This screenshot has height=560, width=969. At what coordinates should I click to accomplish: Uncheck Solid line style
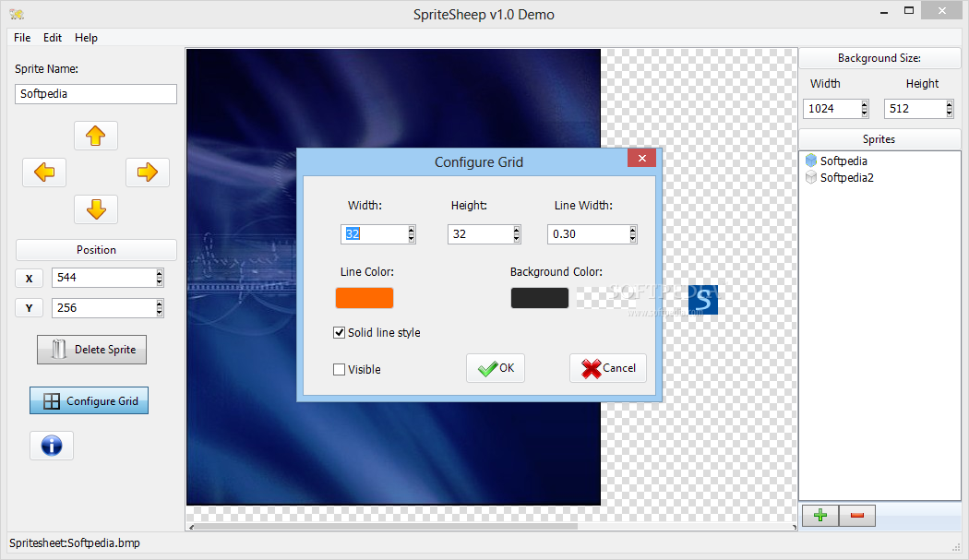[340, 332]
